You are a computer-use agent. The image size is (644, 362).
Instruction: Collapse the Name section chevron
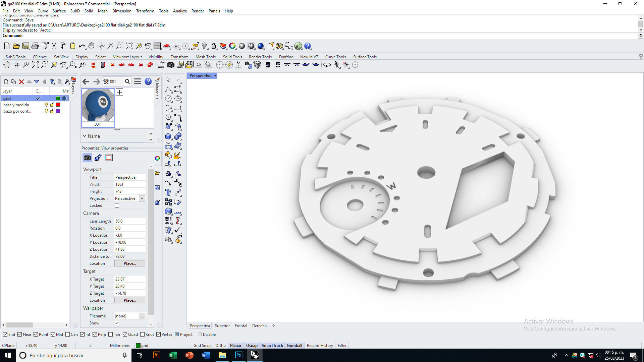tap(84, 136)
